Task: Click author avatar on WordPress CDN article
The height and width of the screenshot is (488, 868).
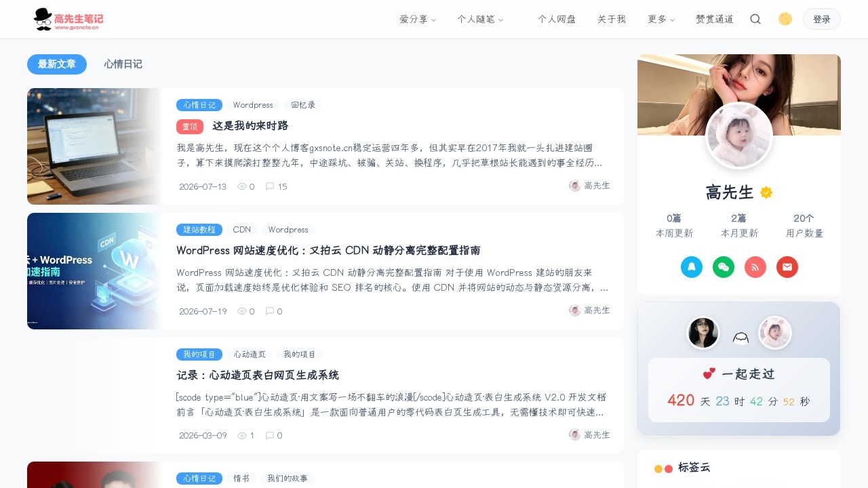Action: (575, 310)
